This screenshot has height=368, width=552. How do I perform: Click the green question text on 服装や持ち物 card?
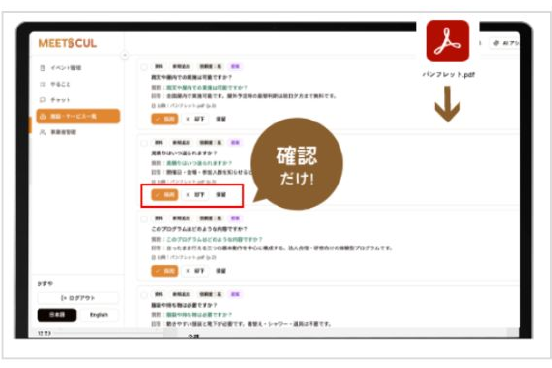199,314
